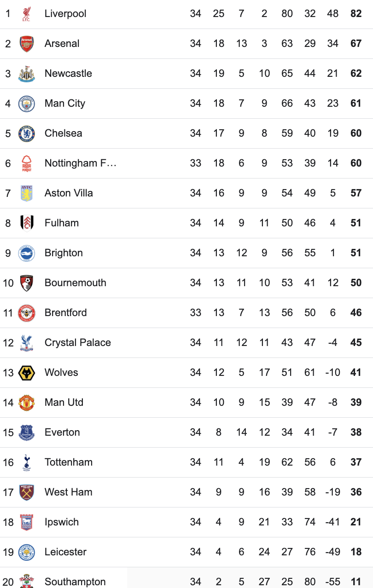373x588 pixels.
Task: Open the Brighton team link
Action: pos(64,253)
